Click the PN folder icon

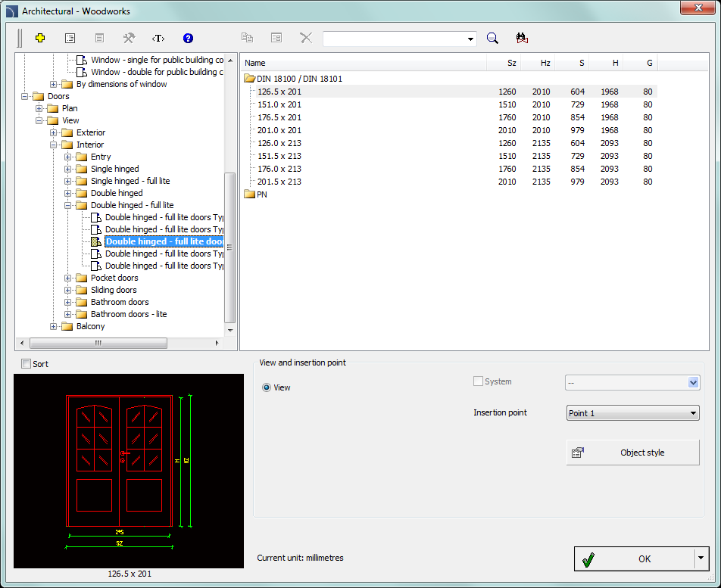click(x=250, y=194)
